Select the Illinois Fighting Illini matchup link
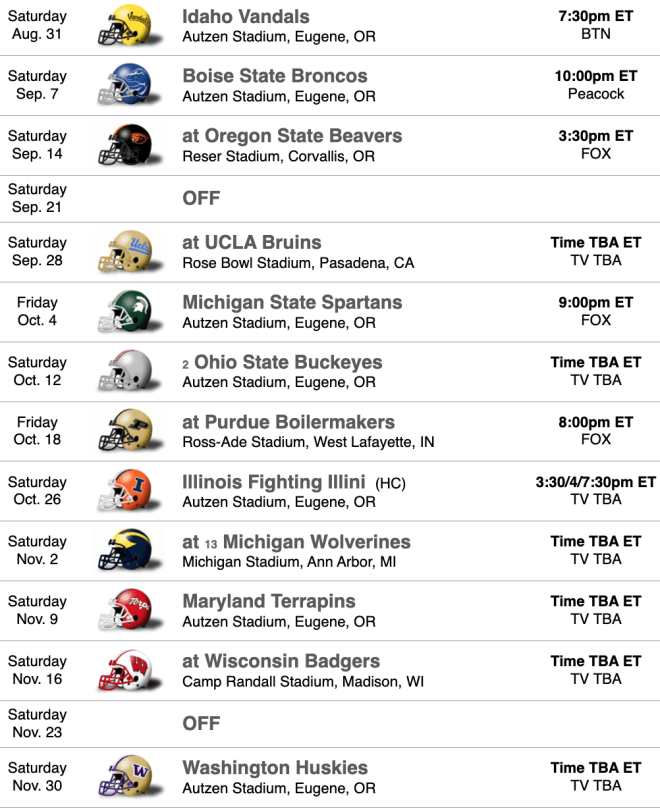The image size is (660, 811). coord(274,482)
